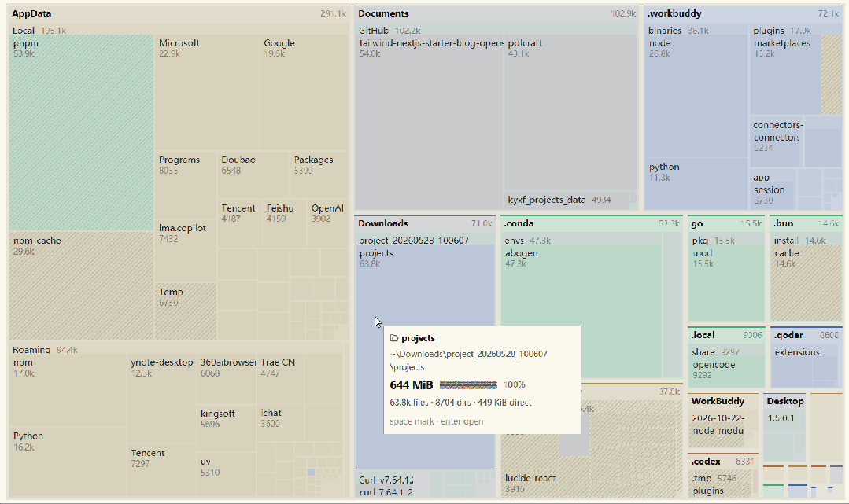The height and width of the screenshot is (504, 849).
Task: Open the AppData group header
Action: click(179, 13)
